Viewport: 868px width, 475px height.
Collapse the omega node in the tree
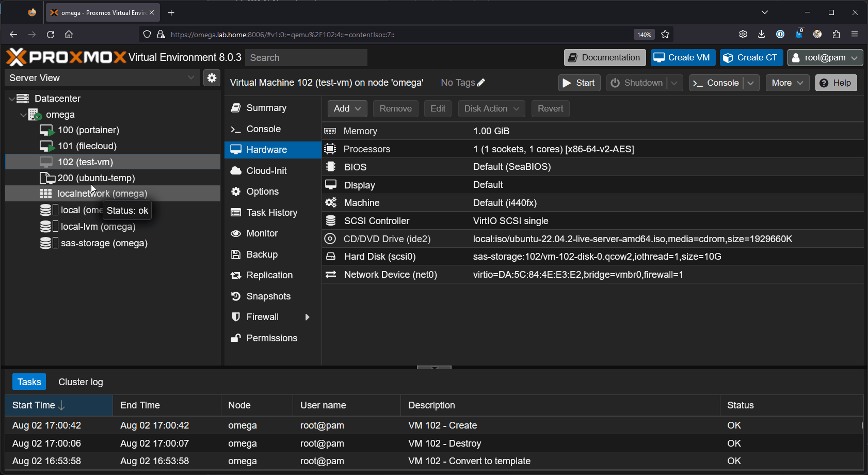23,115
